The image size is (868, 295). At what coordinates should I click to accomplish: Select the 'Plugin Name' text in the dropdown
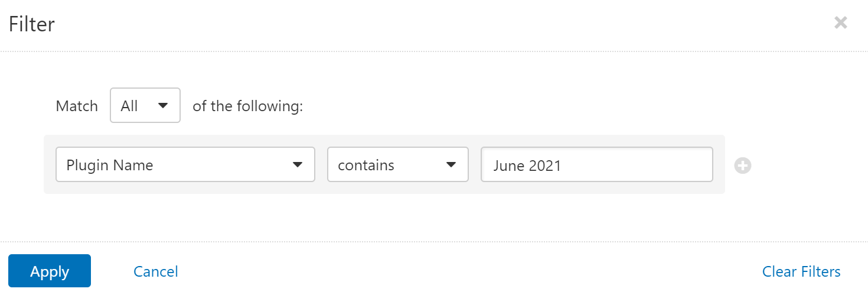(x=110, y=165)
